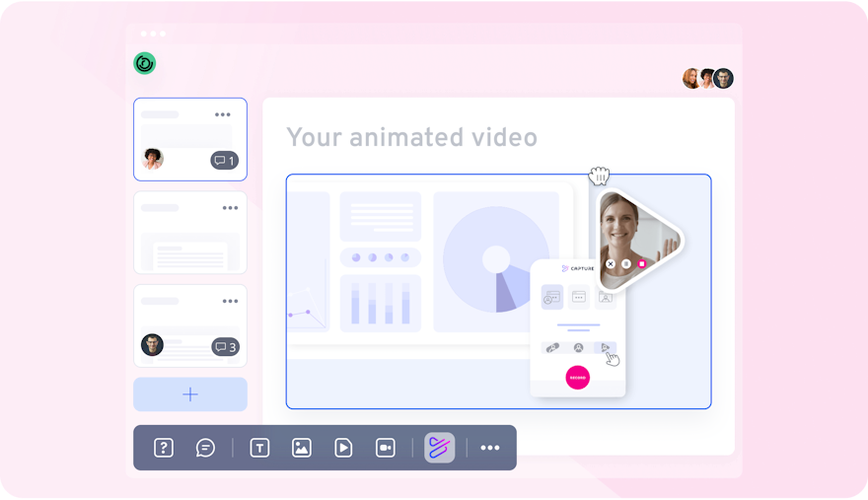Click the green circular app logo

(144, 63)
